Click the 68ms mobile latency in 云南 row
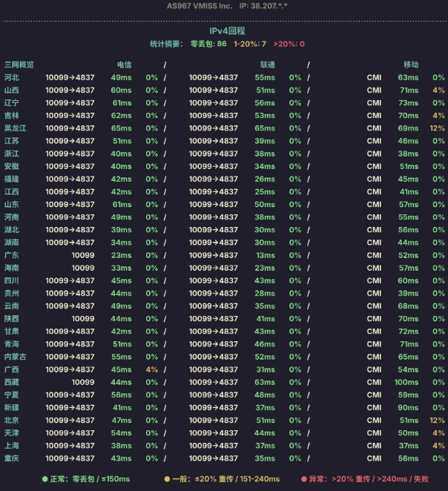Viewport: 448px width, 491px height. pyautogui.click(x=408, y=306)
